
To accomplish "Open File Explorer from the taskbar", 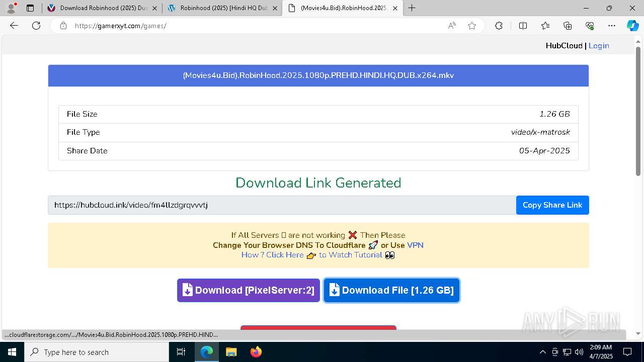I will (x=231, y=352).
